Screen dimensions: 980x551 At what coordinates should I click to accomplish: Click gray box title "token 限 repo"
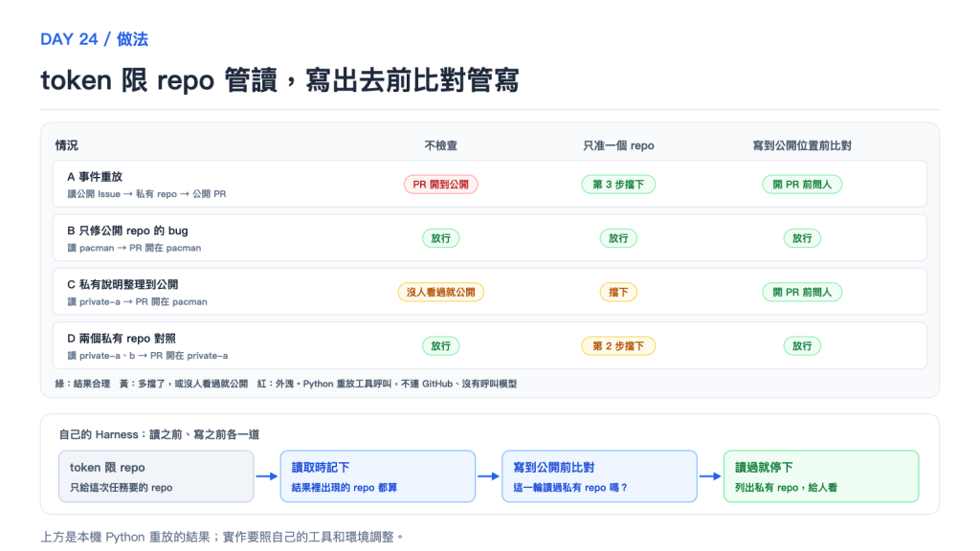pyautogui.click(x=107, y=467)
